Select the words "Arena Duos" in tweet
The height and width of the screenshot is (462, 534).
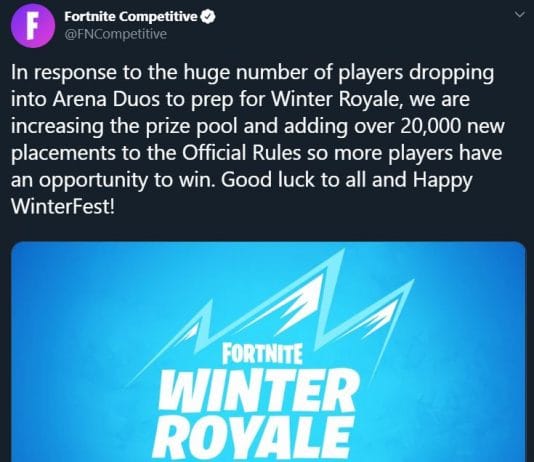click(106, 99)
